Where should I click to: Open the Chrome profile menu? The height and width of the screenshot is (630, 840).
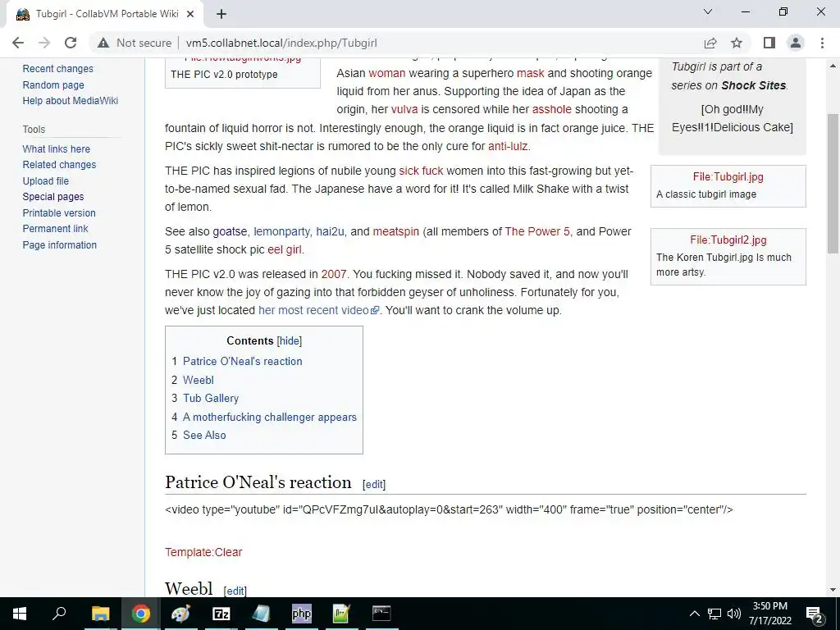point(796,43)
